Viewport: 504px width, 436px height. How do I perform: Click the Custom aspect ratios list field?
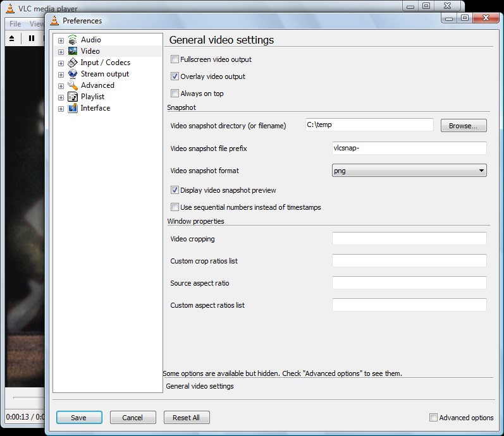[x=409, y=305]
